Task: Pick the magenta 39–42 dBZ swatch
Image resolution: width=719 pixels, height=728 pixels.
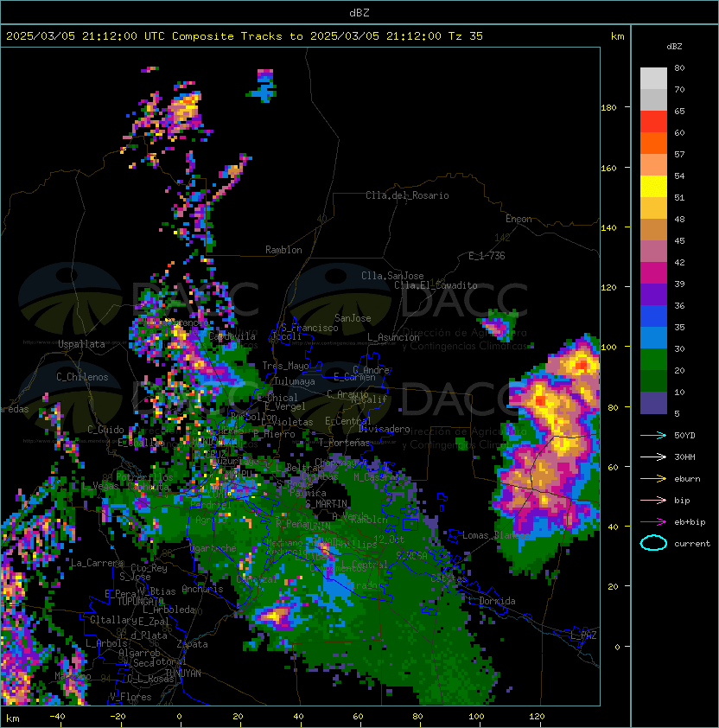Action: click(x=653, y=273)
